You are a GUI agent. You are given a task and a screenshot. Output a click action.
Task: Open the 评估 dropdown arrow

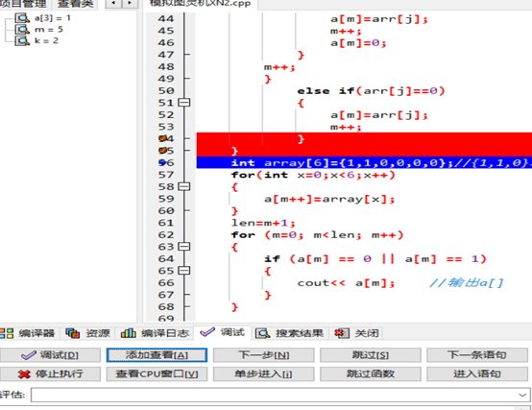point(522,395)
